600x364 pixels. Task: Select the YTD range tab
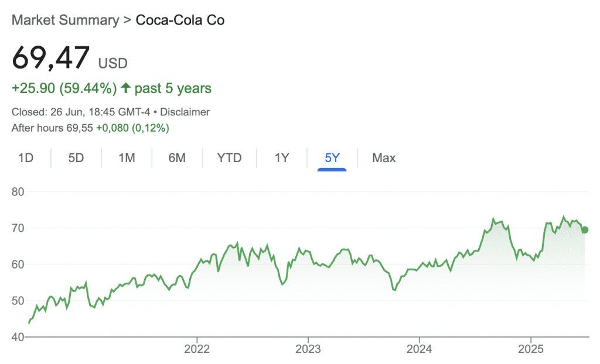229,158
